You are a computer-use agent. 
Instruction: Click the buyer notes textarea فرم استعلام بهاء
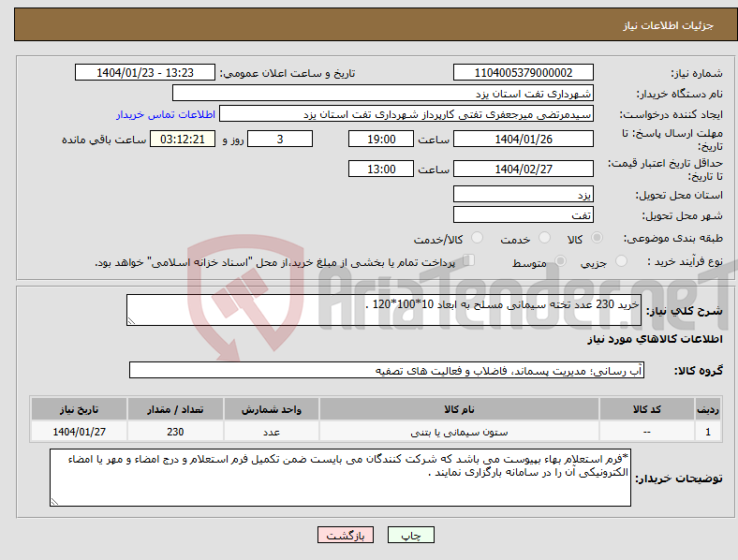340,478
